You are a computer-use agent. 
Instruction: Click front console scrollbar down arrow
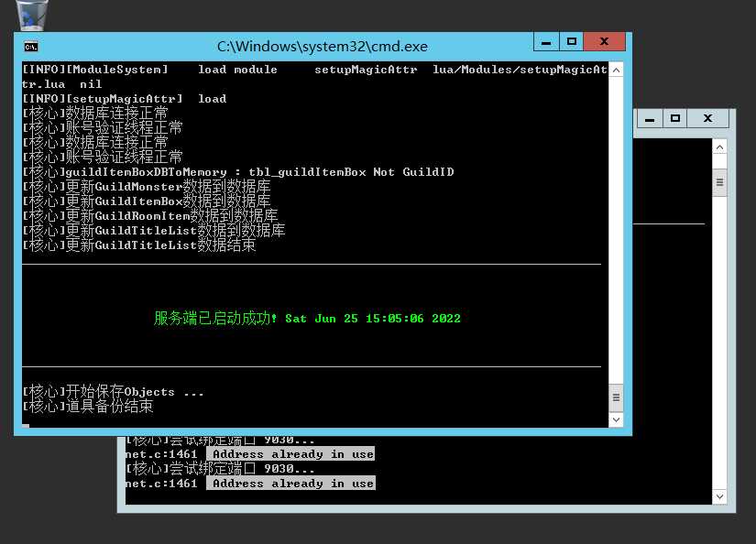click(616, 419)
